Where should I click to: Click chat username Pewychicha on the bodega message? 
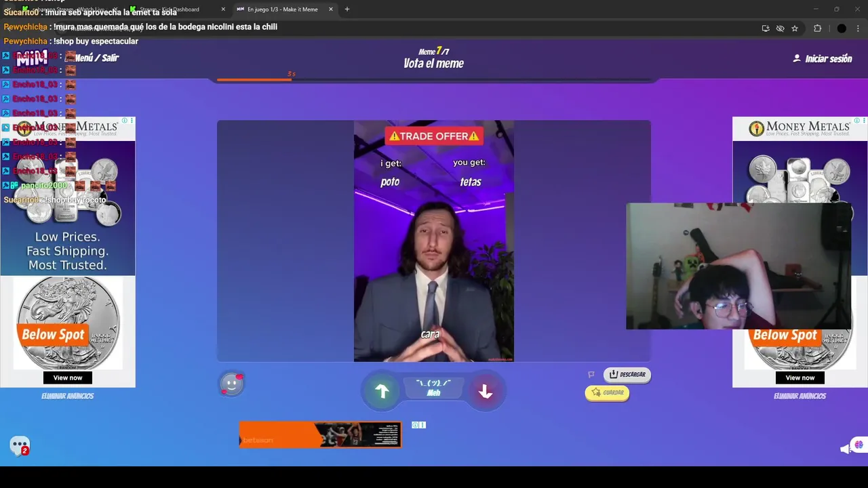[25, 27]
